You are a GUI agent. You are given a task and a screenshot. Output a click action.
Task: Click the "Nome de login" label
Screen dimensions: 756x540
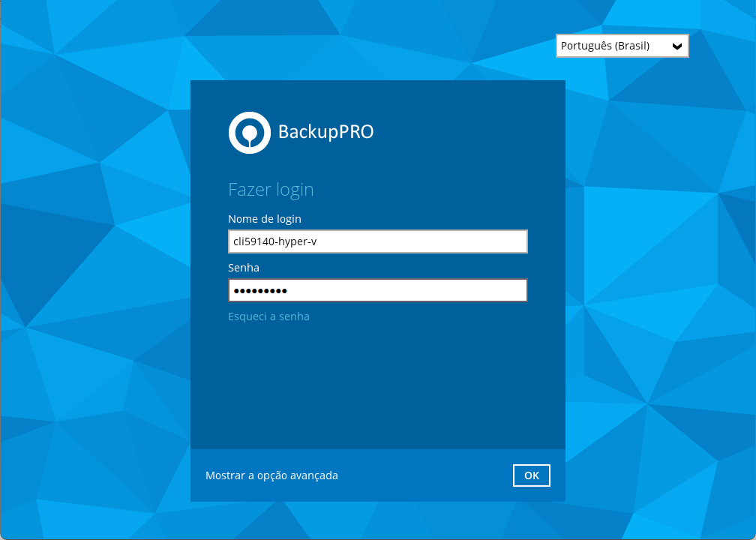(265, 219)
